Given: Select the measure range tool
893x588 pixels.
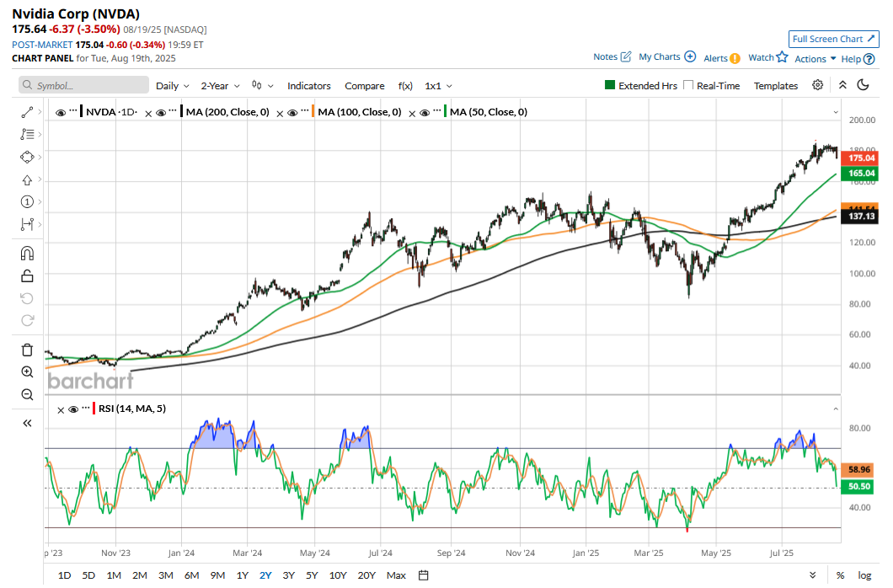Looking at the screenshot, I should click(27, 224).
